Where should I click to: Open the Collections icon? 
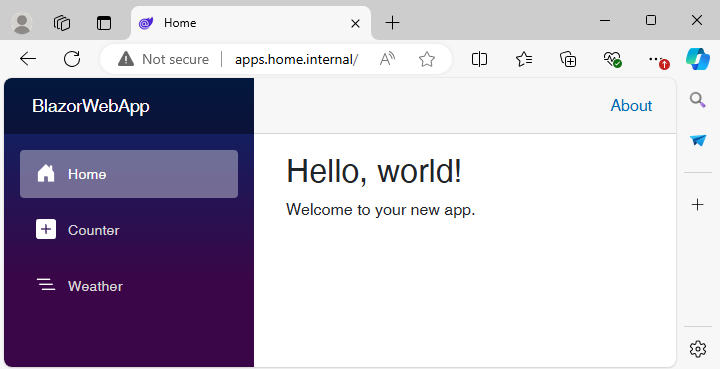568,59
